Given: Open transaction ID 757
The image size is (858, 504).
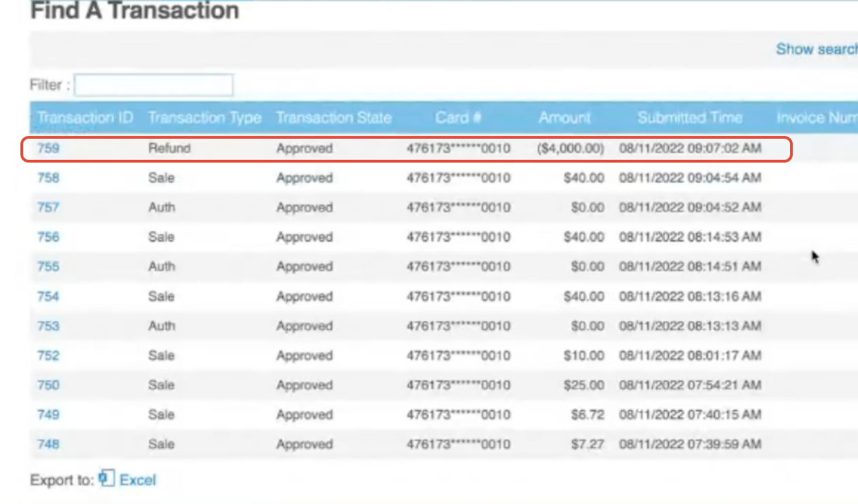Looking at the screenshot, I should (x=48, y=207).
